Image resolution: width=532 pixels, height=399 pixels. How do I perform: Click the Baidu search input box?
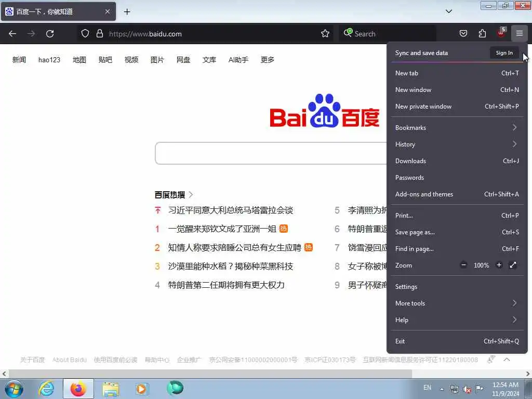click(271, 153)
